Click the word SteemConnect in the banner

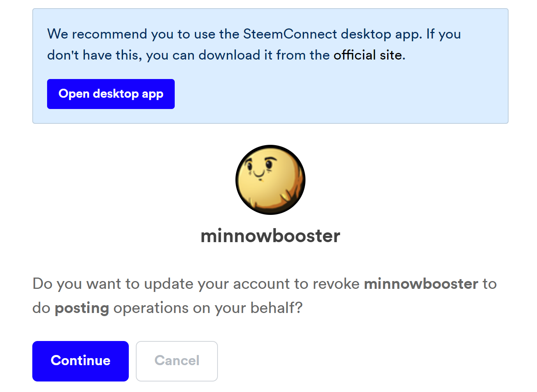(290, 34)
